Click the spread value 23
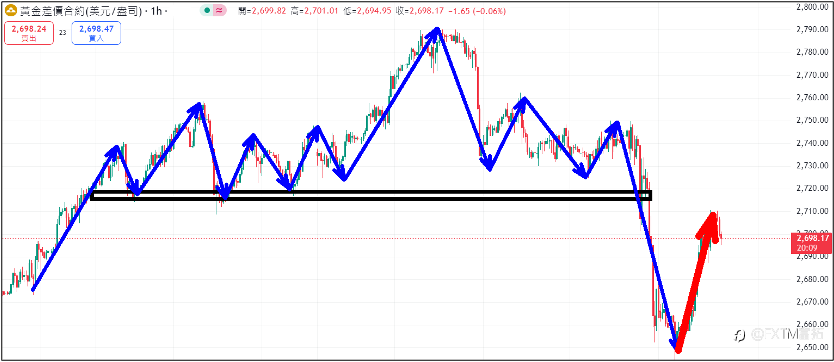 click(x=62, y=32)
